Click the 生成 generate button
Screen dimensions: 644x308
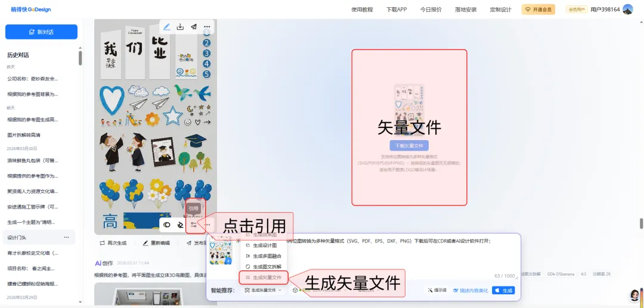click(503, 290)
